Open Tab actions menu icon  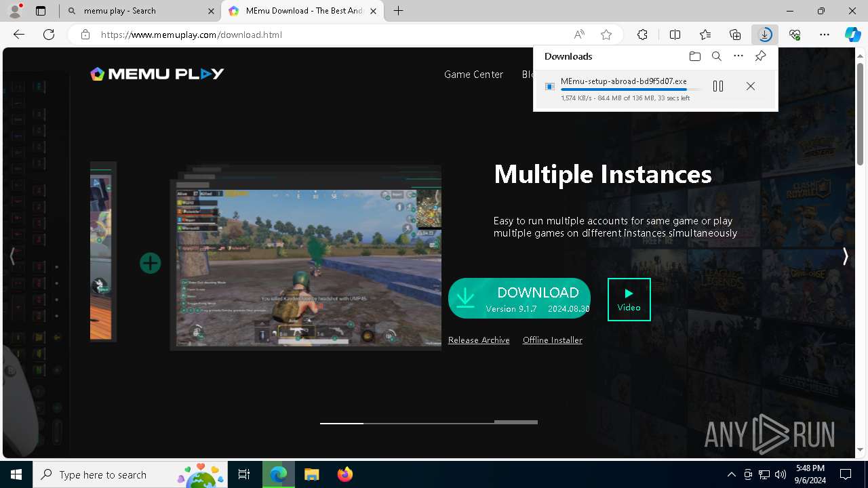click(x=41, y=11)
